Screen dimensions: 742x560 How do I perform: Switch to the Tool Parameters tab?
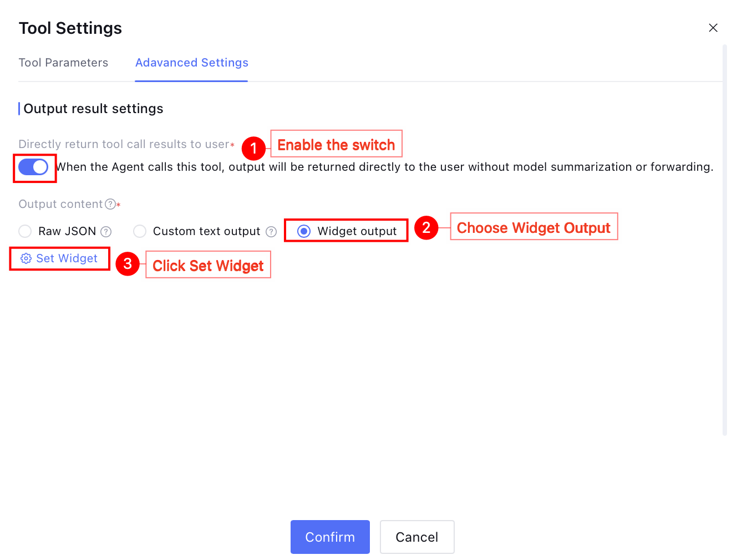click(x=63, y=63)
